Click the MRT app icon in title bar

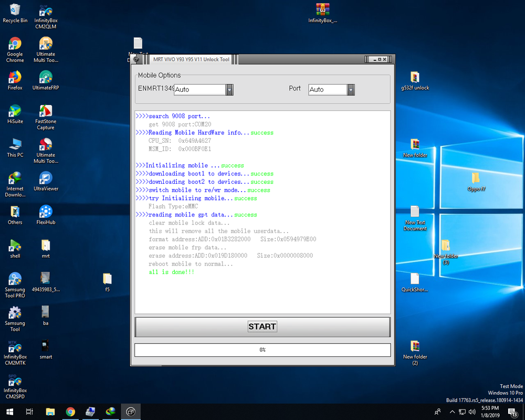(137, 59)
